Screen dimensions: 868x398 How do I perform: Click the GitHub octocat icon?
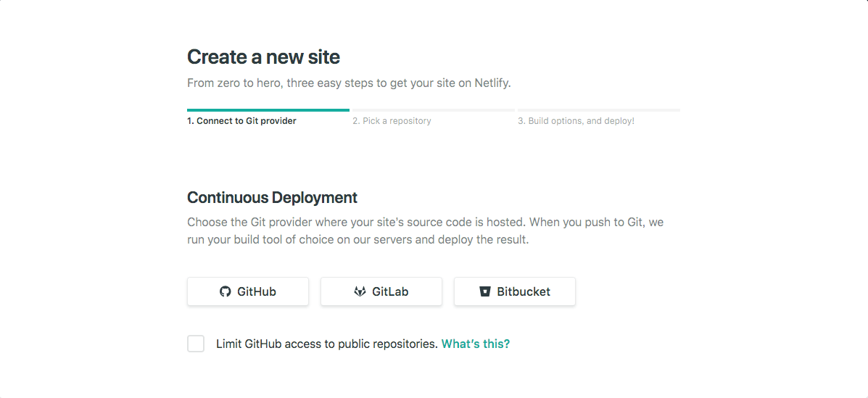pos(226,291)
